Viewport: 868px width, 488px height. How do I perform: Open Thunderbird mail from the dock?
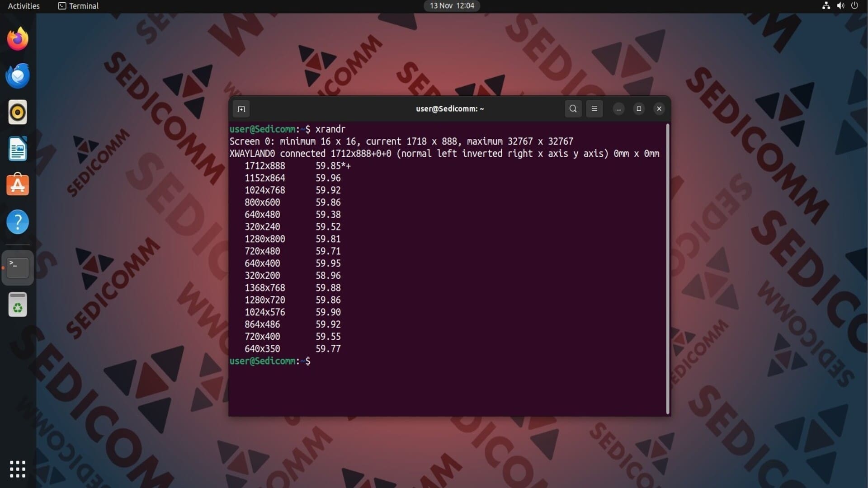(x=18, y=75)
